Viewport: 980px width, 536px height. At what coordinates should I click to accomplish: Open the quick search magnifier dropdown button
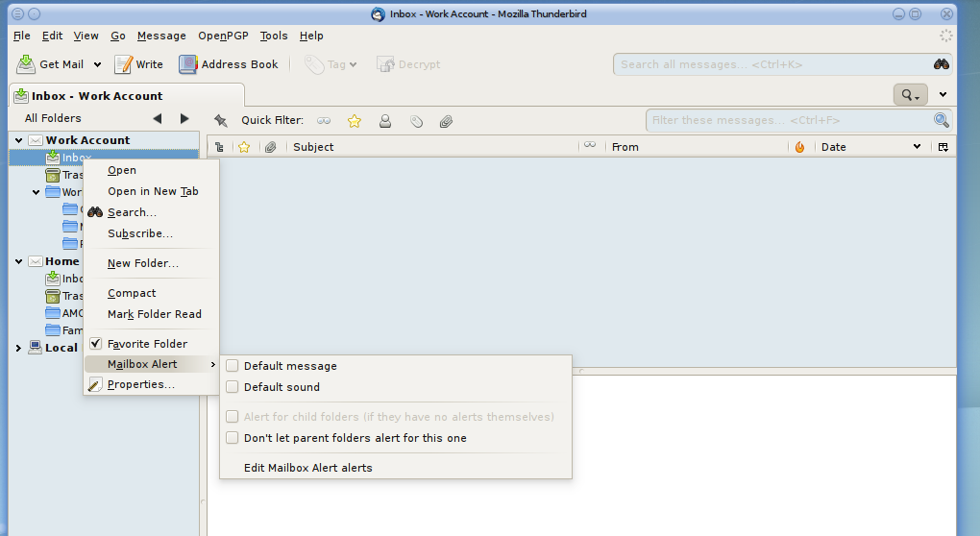click(910, 95)
